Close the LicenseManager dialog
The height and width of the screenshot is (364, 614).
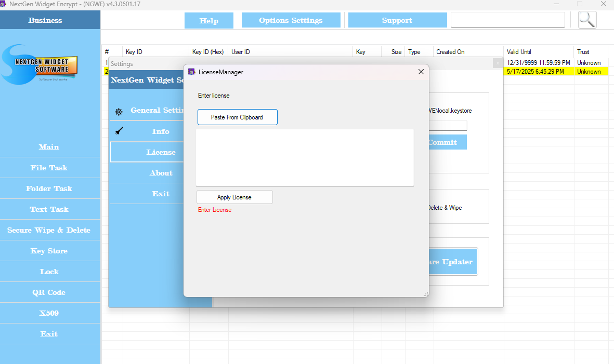(421, 72)
